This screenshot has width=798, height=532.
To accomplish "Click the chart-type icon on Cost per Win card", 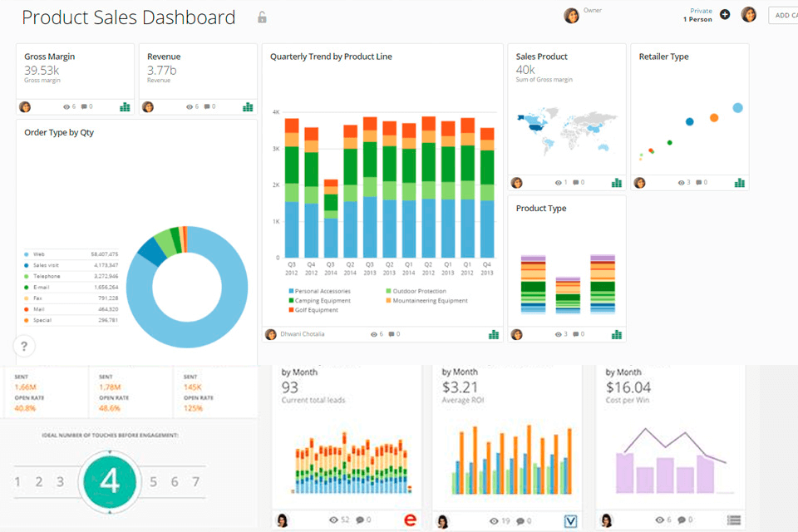I will click(733, 521).
